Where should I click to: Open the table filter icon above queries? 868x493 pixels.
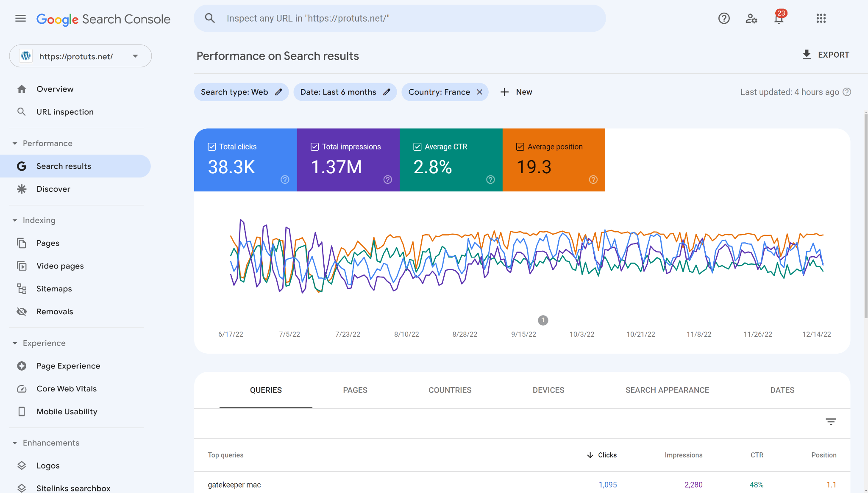click(x=831, y=422)
